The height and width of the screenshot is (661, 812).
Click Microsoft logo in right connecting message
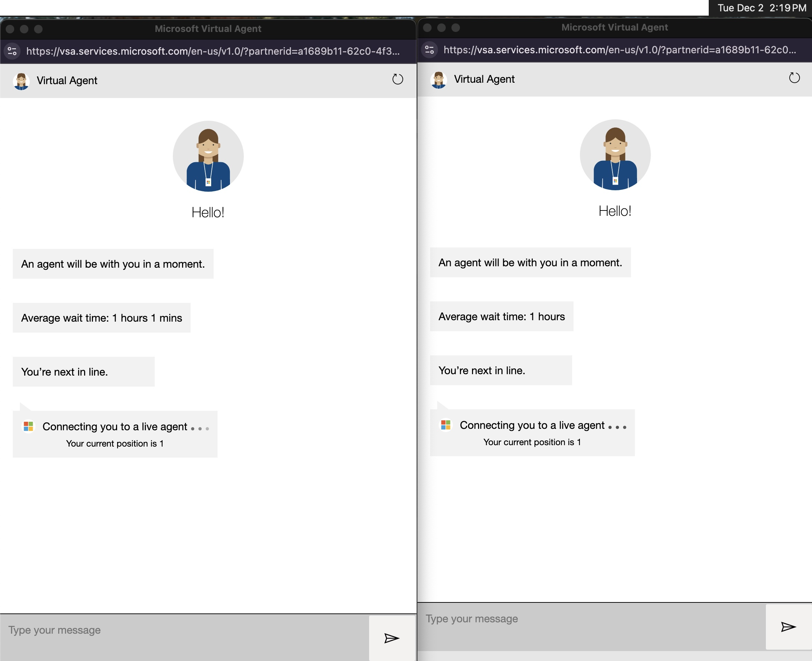446,425
